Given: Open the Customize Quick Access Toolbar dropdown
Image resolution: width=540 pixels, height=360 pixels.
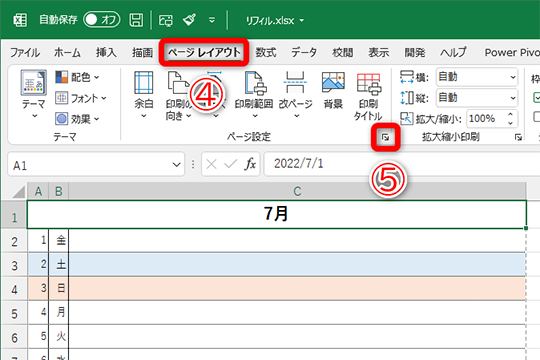Looking at the screenshot, I should pyautogui.click(x=212, y=20).
